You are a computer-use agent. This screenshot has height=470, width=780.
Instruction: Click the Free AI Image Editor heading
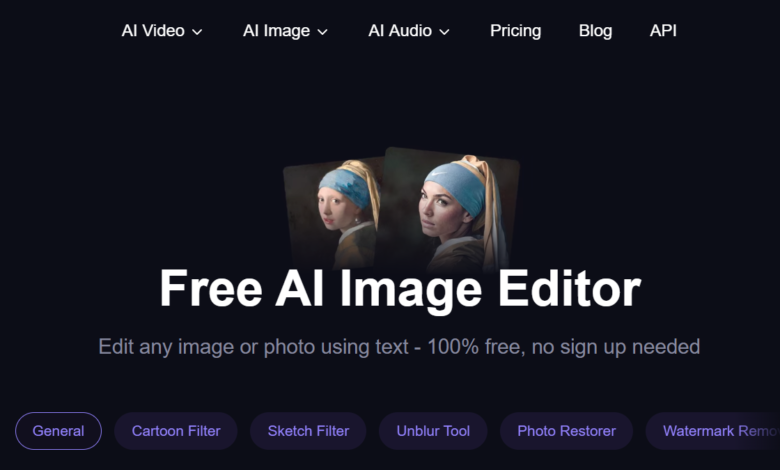399,290
